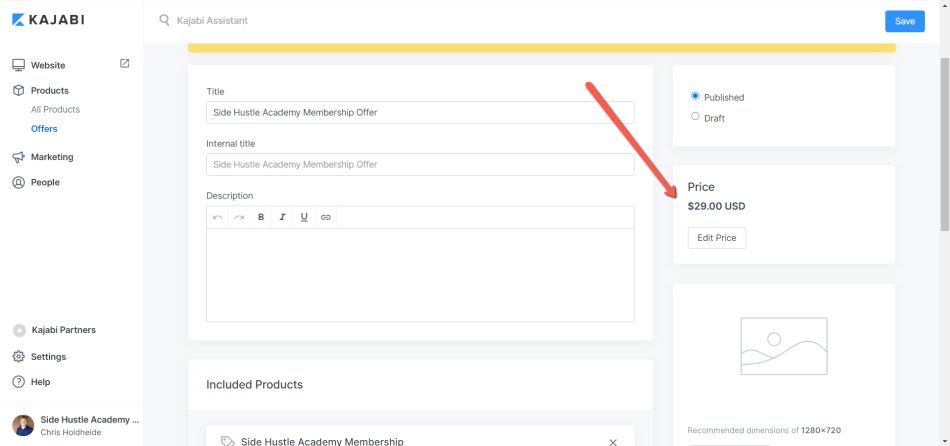Image resolution: width=950 pixels, height=446 pixels.
Task: Click the tag icon beside included product
Action: pos(227,442)
